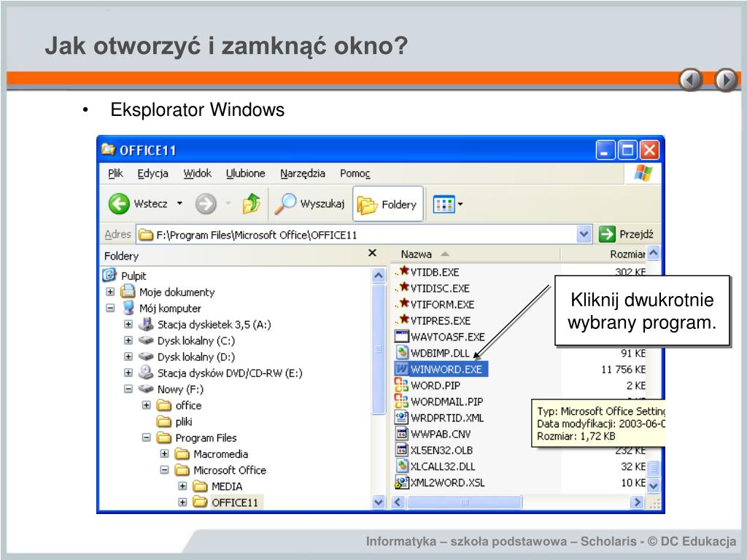
Task: Expand the DVD/CD-RW (E:) drive node
Action: coord(128,373)
